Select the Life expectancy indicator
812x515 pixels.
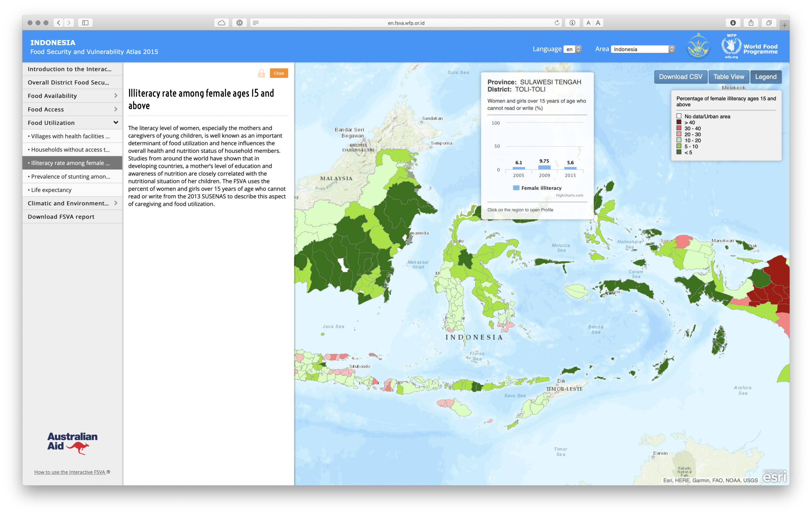pos(72,190)
